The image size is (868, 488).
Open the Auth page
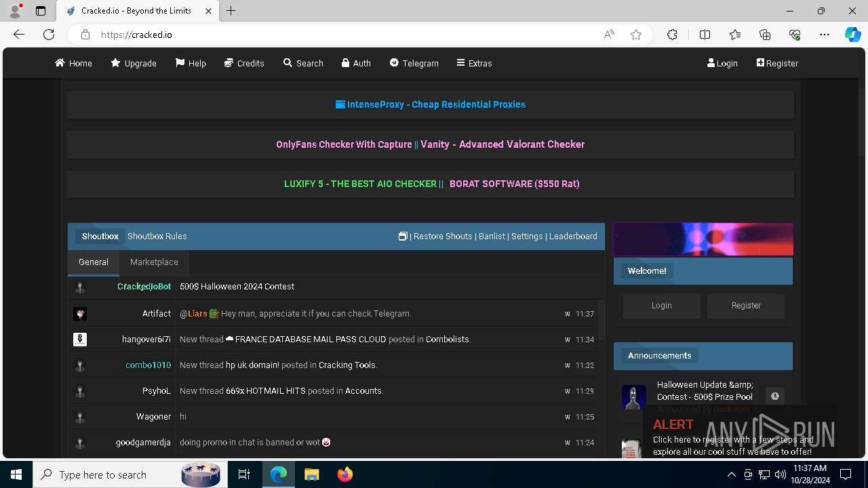coord(356,63)
